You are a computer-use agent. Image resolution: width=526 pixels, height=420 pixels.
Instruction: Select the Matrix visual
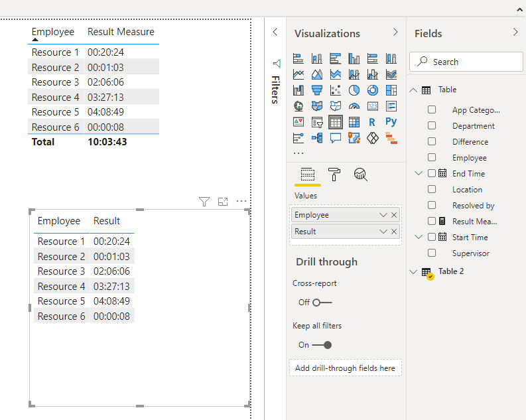(x=354, y=123)
